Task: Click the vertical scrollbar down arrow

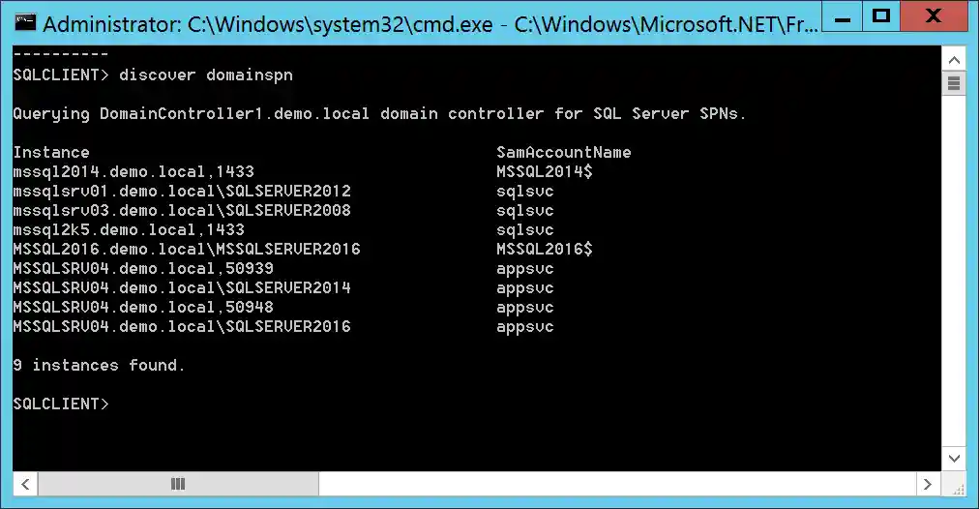Action: pyautogui.click(x=954, y=459)
